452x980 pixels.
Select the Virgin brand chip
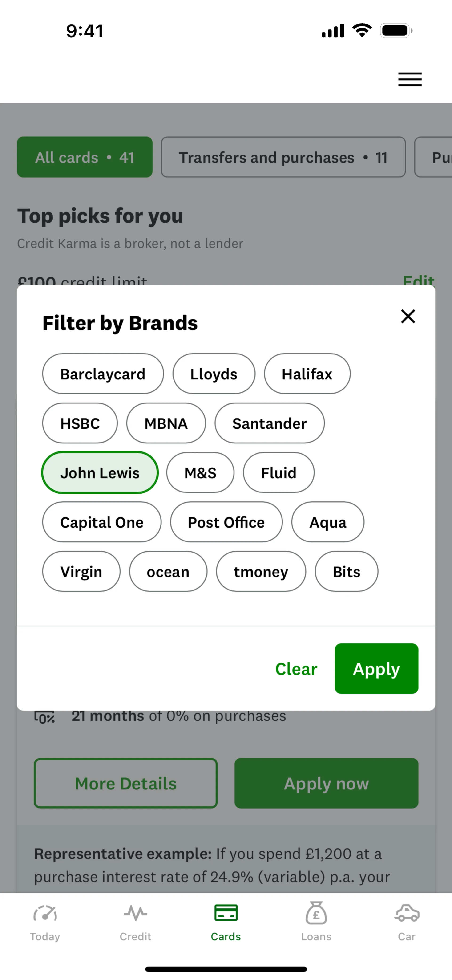[81, 571]
